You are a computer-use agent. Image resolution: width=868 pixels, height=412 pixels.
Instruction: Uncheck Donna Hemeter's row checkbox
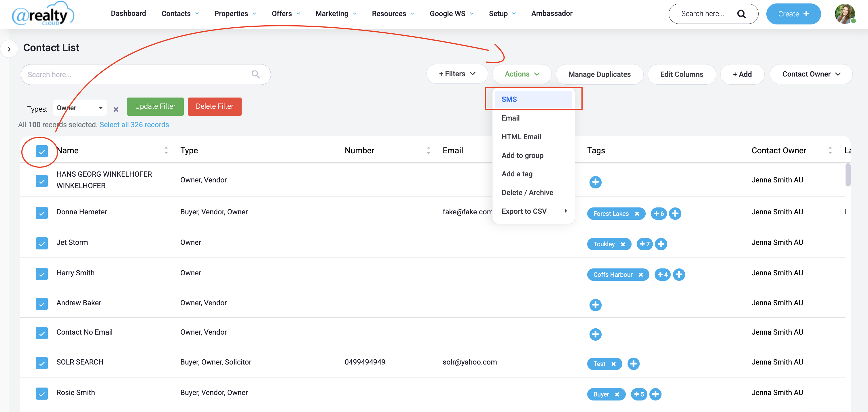tap(42, 213)
